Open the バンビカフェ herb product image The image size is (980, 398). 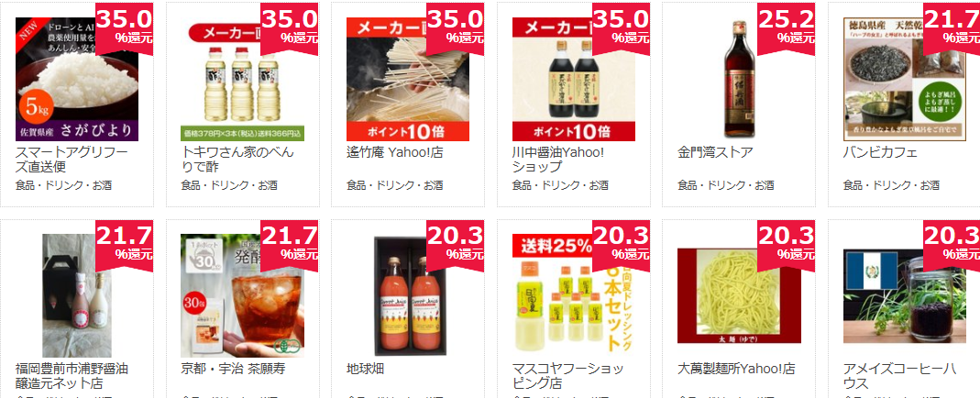(x=905, y=80)
